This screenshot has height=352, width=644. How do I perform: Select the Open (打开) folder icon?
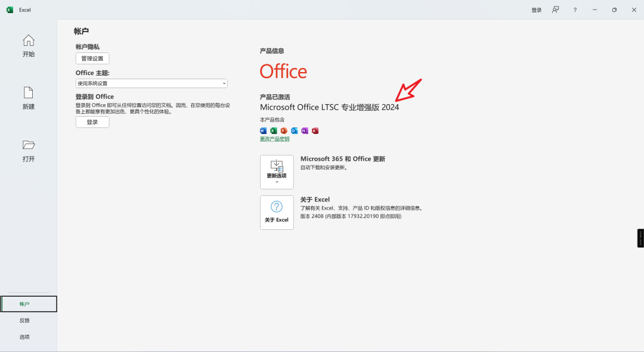[x=29, y=145]
